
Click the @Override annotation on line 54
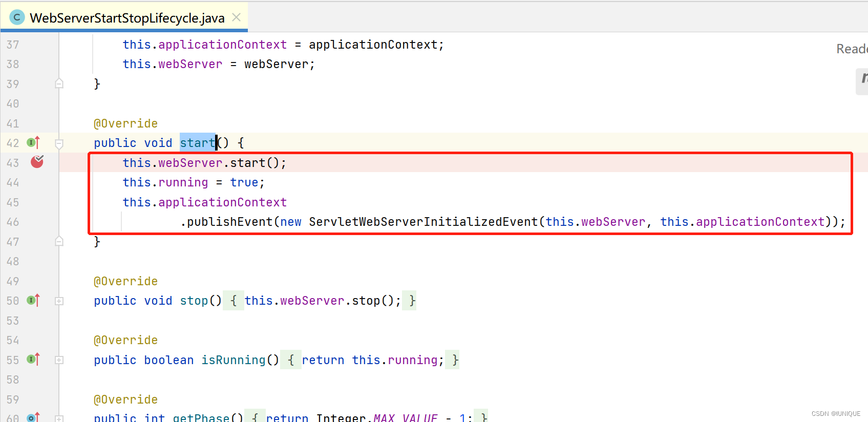[x=125, y=340]
